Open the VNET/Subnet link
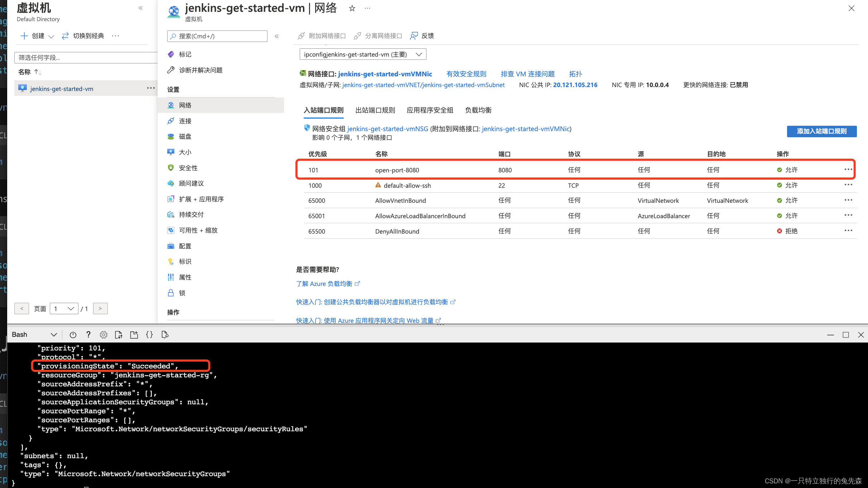The height and width of the screenshot is (488, 868). (x=423, y=85)
